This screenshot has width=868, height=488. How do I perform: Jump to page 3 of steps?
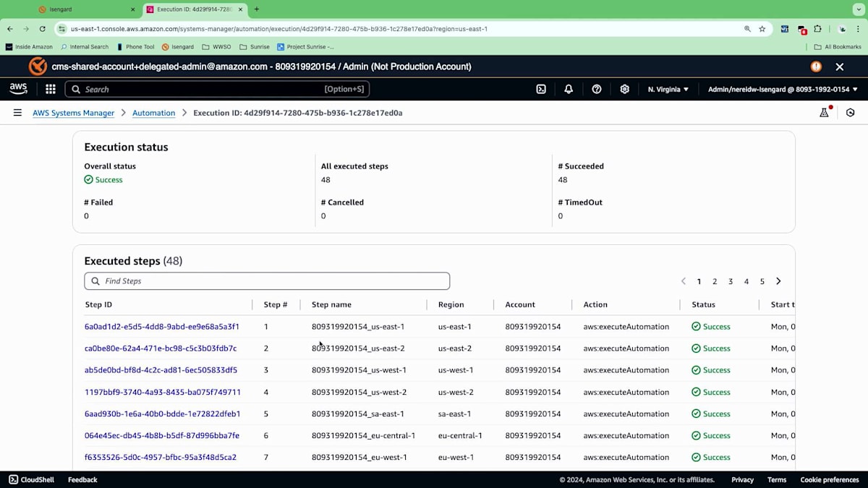click(x=731, y=281)
